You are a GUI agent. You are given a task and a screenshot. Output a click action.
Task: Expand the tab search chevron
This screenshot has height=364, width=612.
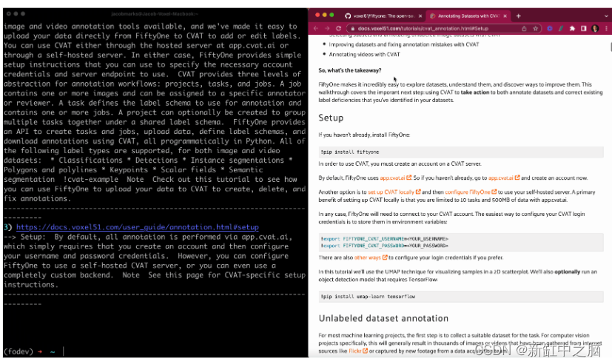[606, 16]
